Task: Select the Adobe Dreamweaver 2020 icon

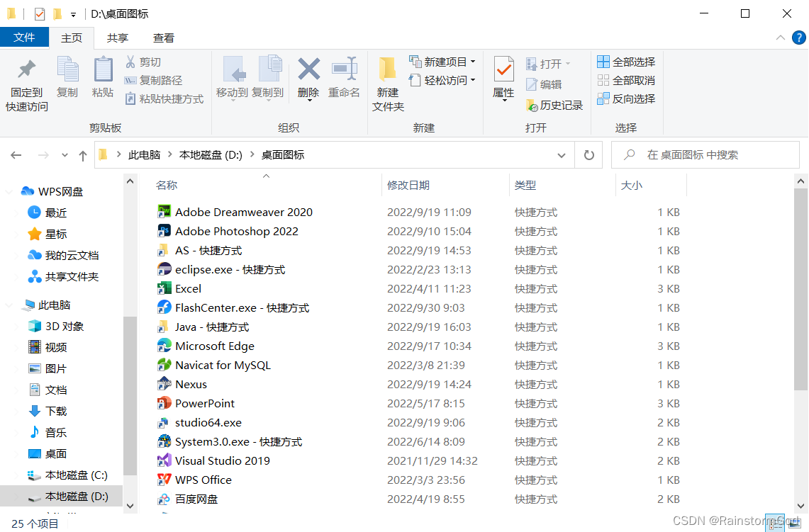Action: [164, 211]
